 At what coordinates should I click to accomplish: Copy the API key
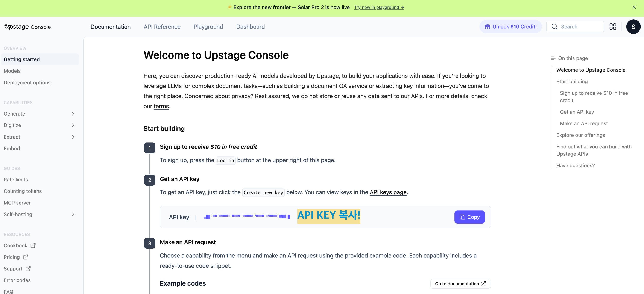469,217
